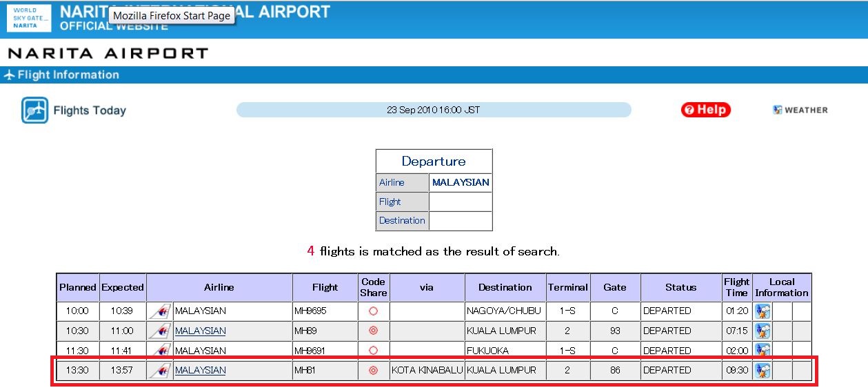The width and height of the screenshot is (868, 390).
Task: Click the local information icon for MH81
Action: [x=763, y=371]
